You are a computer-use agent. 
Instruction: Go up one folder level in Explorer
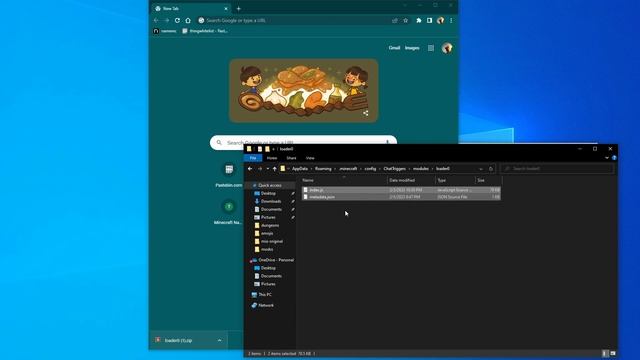click(x=275, y=169)
